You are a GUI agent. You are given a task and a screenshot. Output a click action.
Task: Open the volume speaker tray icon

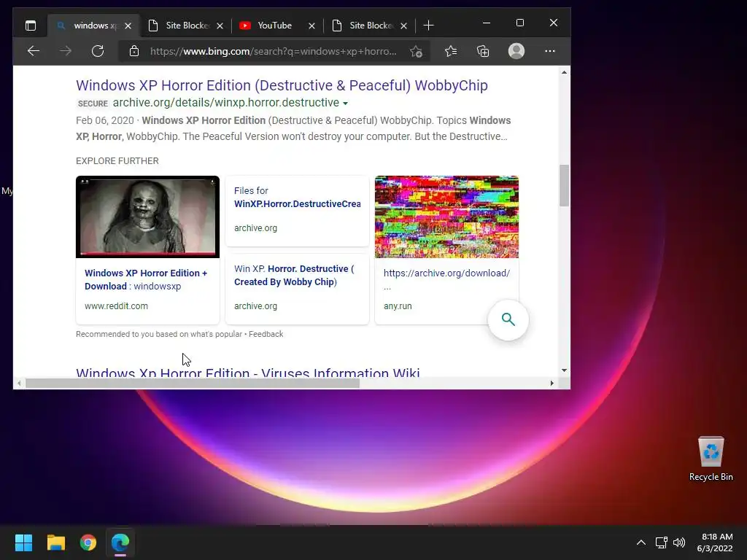[x=679, y=542]
